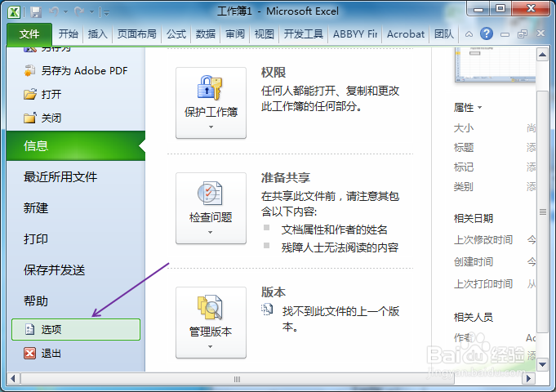Click the Excel application icon in title bar
Image resolution: width=556 pixels, height=392 pixels.
14,12
